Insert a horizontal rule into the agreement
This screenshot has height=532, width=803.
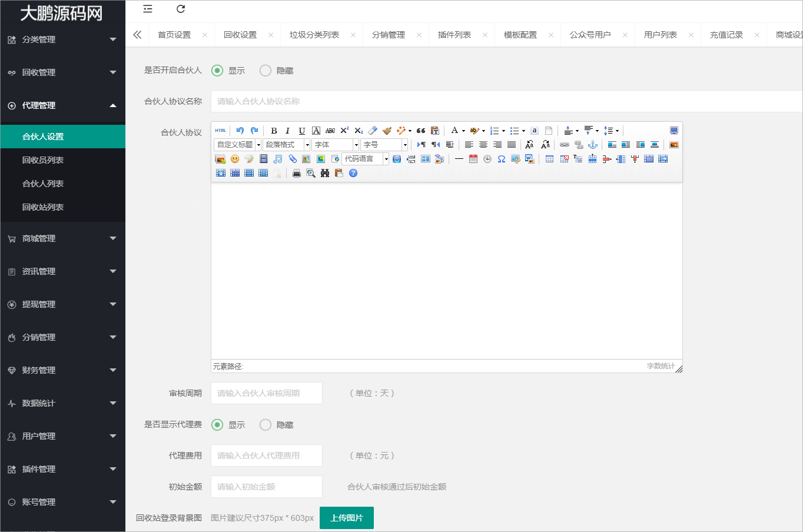tap(459, 159)
